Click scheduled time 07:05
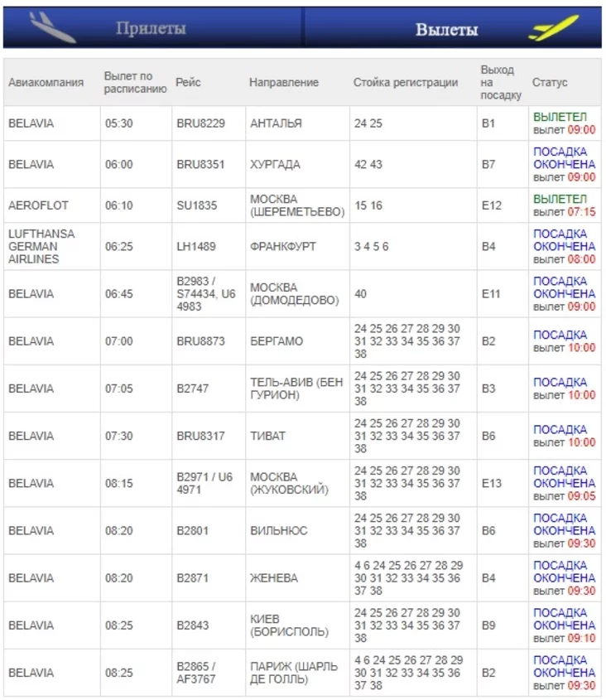Viewport: 606px width, 700px height. (119, 389)
